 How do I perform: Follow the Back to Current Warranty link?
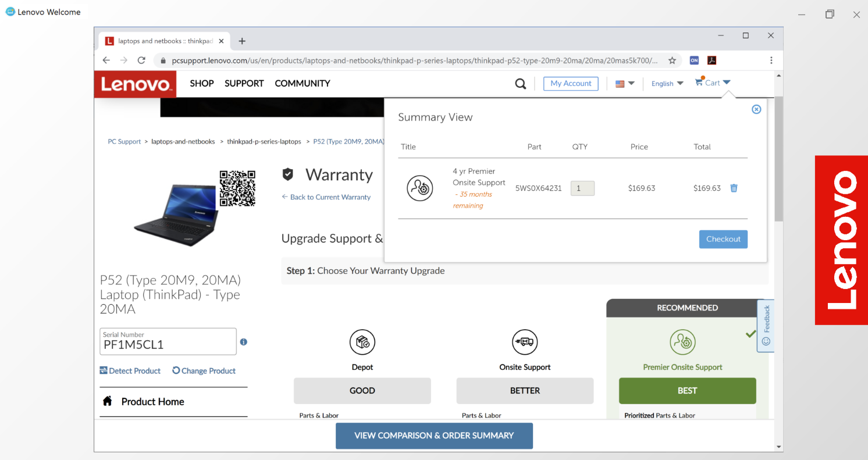(326, 197)
